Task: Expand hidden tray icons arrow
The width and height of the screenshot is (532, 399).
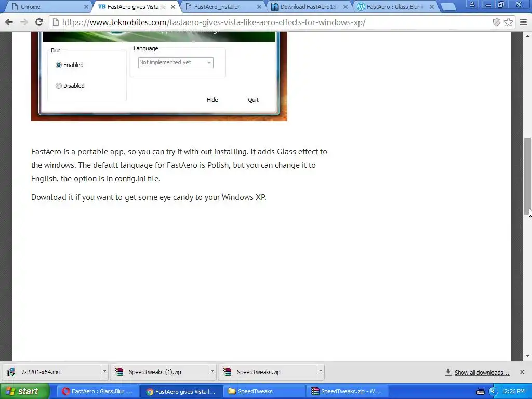Action: click(x=493, y=392)
